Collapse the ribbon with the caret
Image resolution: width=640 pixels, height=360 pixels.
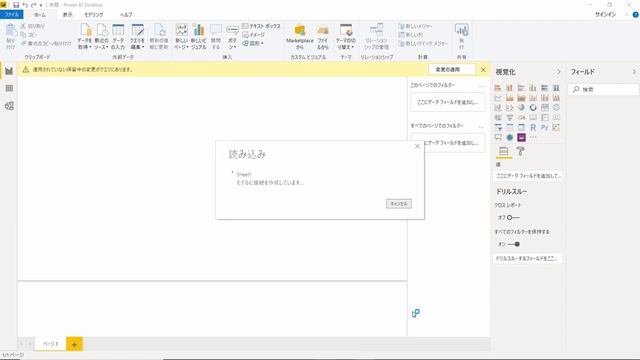627,14
